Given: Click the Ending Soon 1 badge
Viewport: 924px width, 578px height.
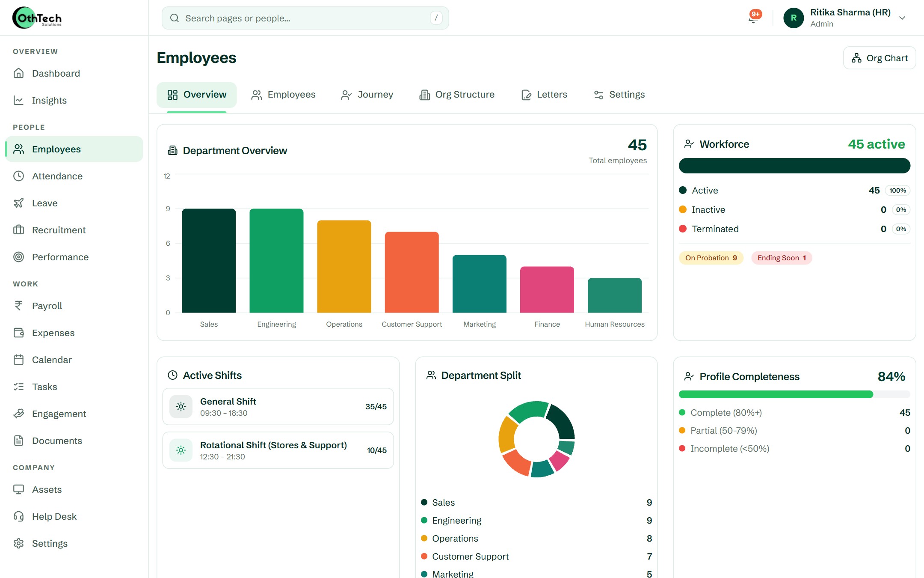Looking at the screenshot, I should pos(782,258).
